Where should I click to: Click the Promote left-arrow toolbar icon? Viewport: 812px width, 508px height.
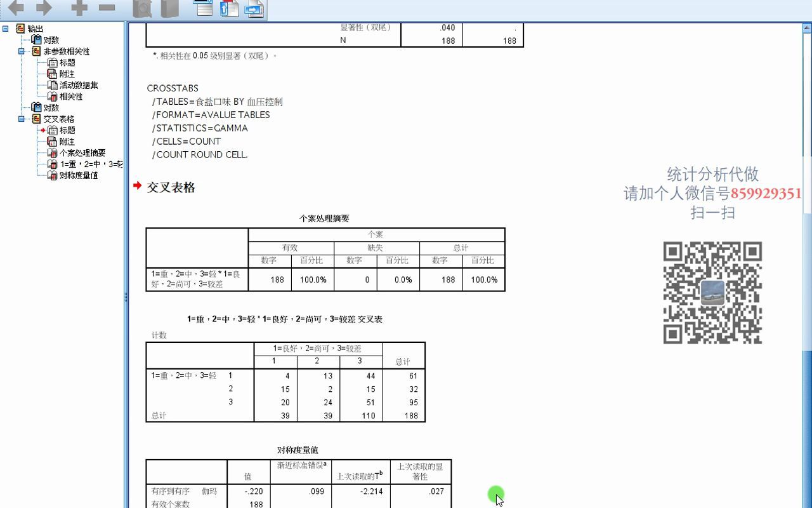[x=15, y=8]
